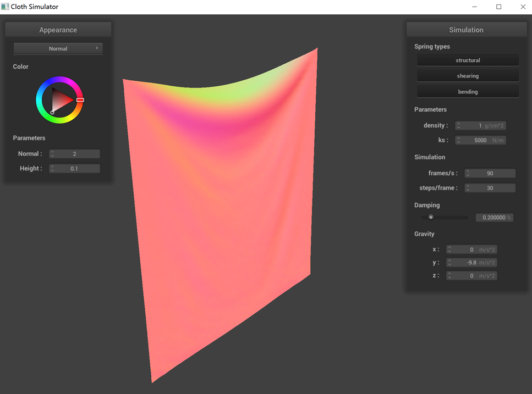Screen dimensions: 532x394
Task: Click the color wheel hue ring
Action: [x=59, y=81]
